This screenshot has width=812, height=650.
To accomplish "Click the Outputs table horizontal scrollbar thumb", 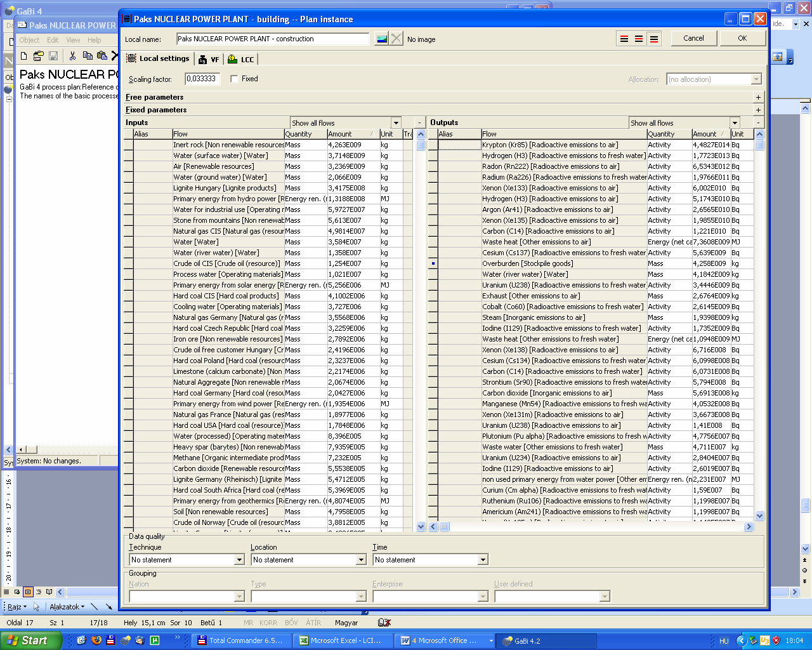I will (x=444, y=526).
